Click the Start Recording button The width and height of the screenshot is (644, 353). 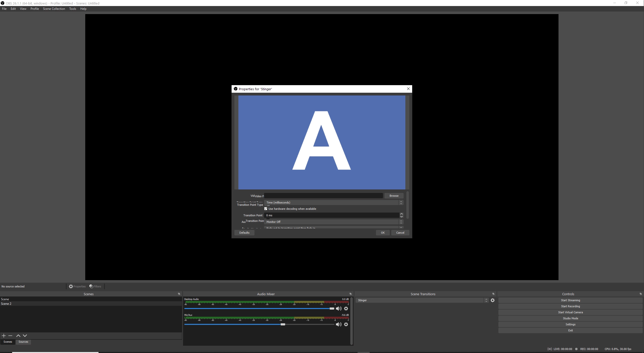coord(570,306)
